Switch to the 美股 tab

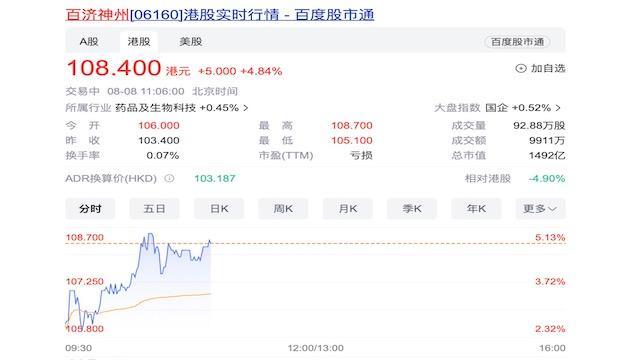point(191,41)
